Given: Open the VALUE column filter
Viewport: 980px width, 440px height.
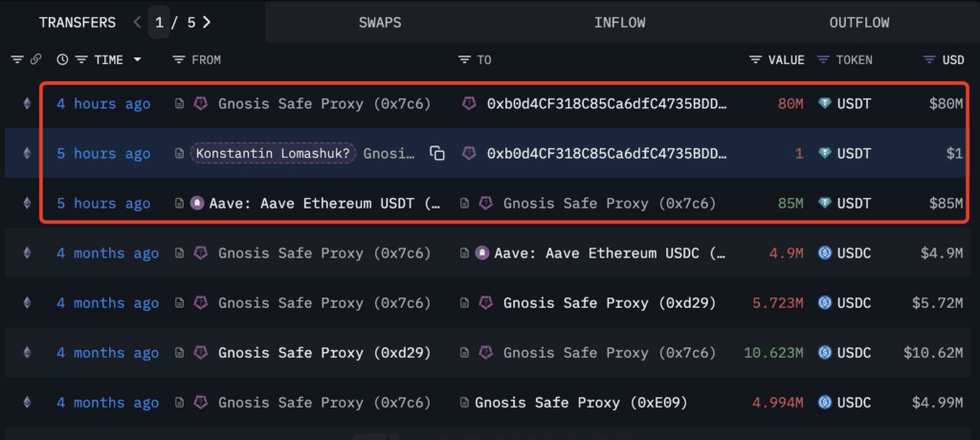Looking at the screenshot, I should click(x=756, y=59).
